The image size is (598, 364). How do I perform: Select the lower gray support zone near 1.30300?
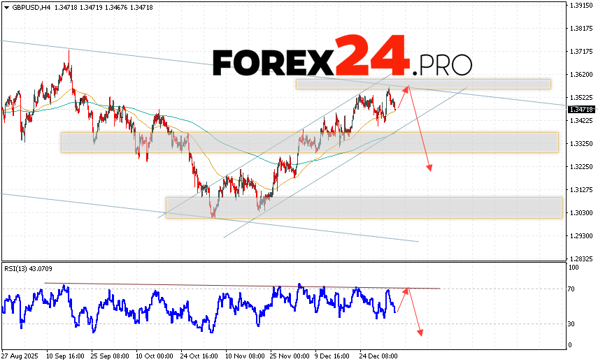pyautogui.click(x=364, y=208)
